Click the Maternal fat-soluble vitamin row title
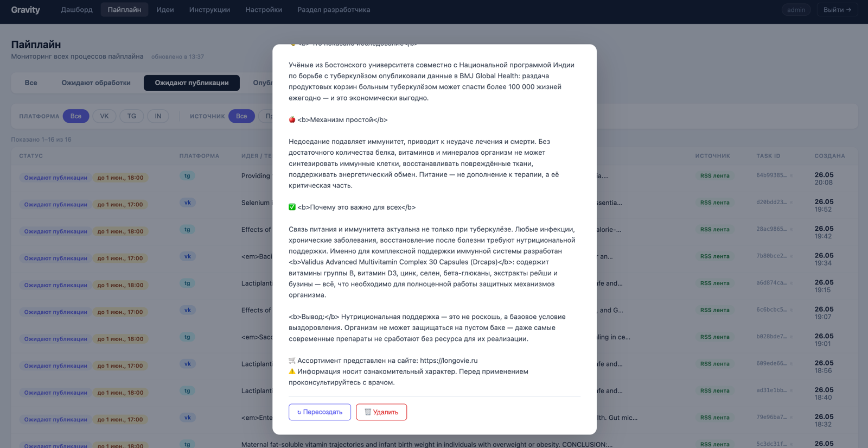This screenshot has width=868, height=448. click(427, 444)
